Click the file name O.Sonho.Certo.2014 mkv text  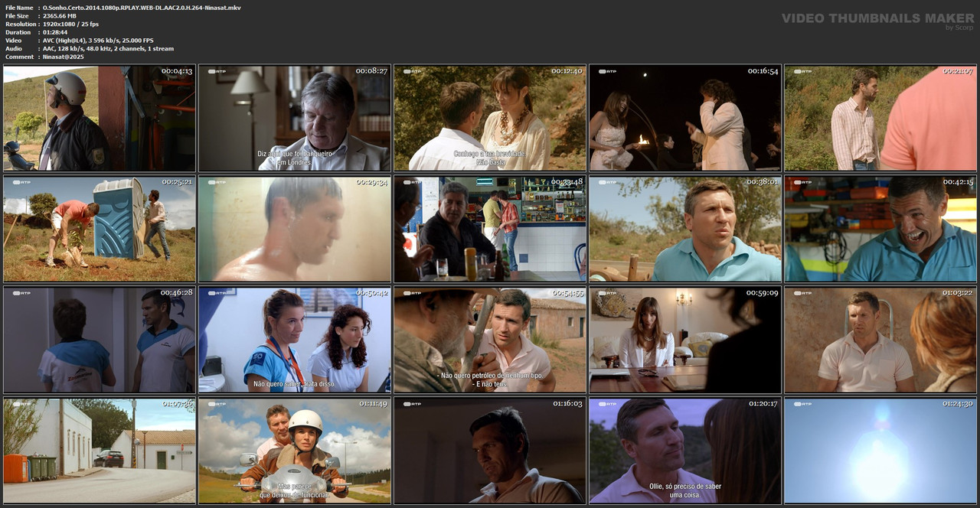[x=142, y=7]
